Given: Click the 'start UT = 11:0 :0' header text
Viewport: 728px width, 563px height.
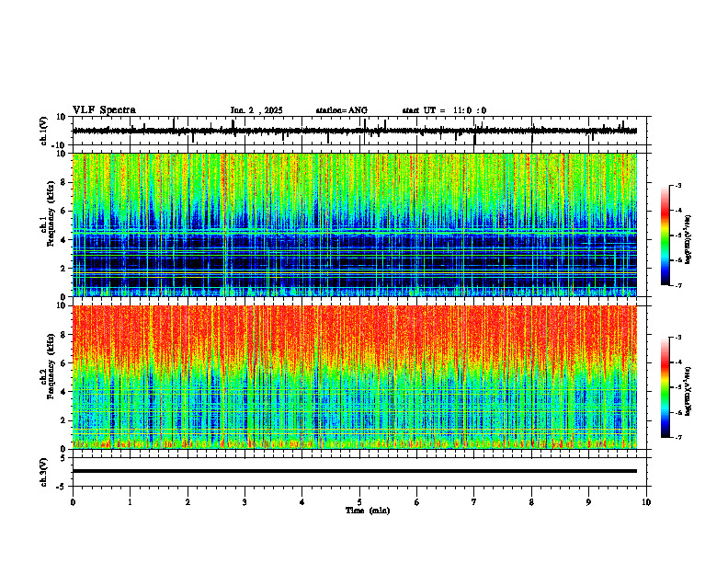Looking at the screenshot, I should coord(444,110).
